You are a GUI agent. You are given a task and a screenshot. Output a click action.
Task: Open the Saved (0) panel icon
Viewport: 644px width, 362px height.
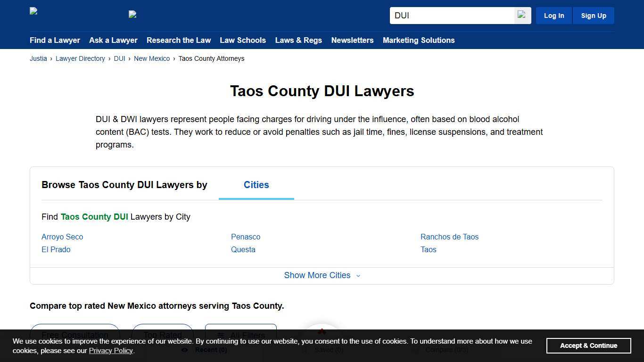point(305,350)
